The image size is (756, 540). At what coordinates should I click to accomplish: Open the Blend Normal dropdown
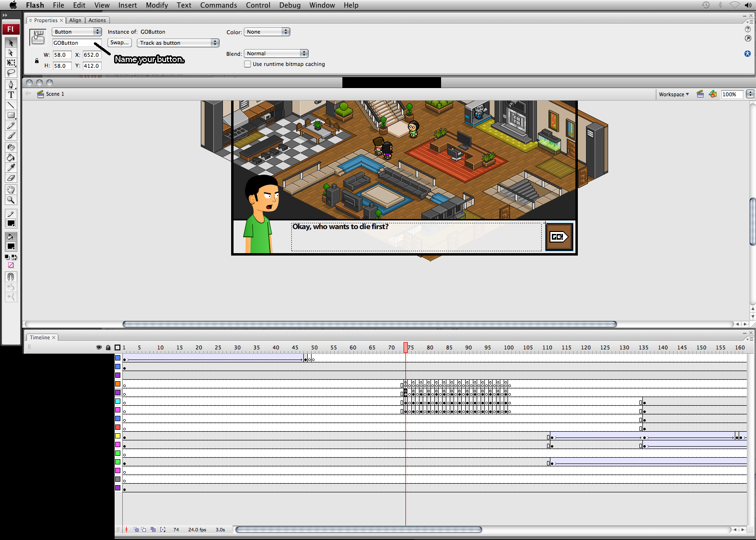[276, 53]
